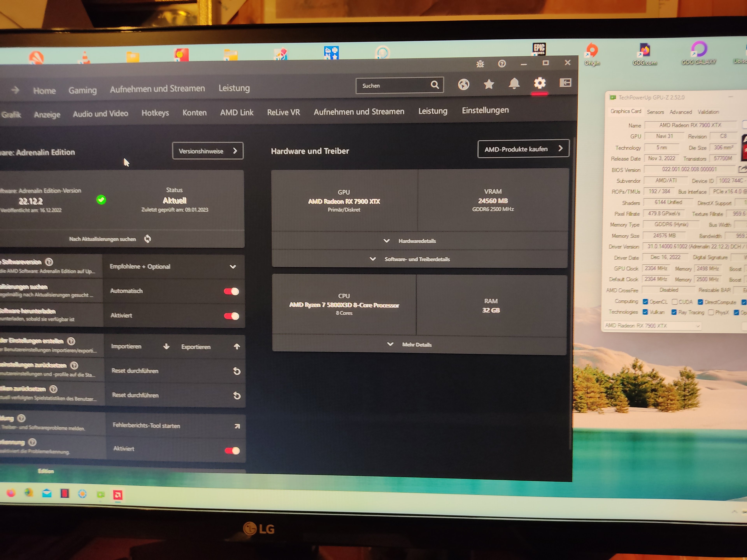Image resolution: width=747 pixels, height=560 pixels.
Task: Click the AMD-Produkte kaufen button
Action: click(x=523, y=149)
